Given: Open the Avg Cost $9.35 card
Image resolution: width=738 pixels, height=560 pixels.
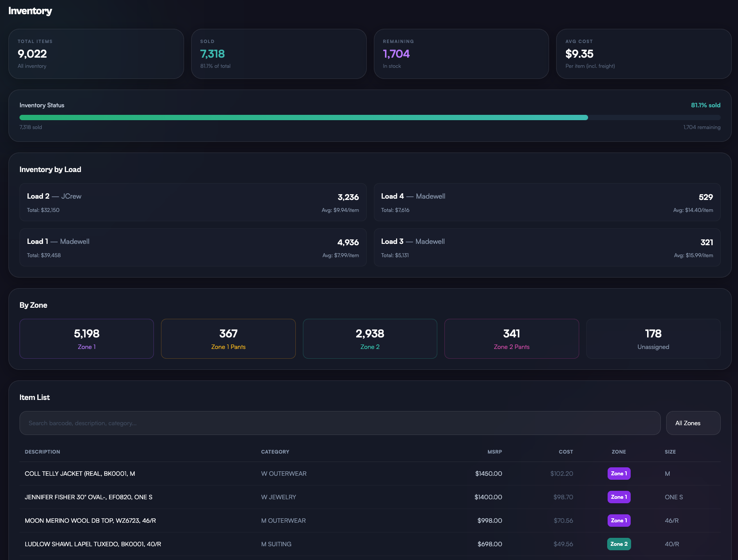Looking at the screenshot, I should (644, 54).
